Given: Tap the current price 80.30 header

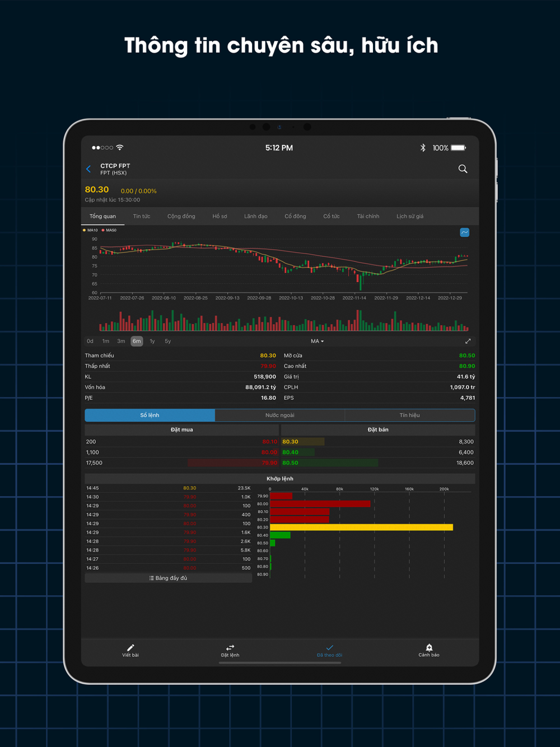Looking at the screenshot, I should [97, 190].
